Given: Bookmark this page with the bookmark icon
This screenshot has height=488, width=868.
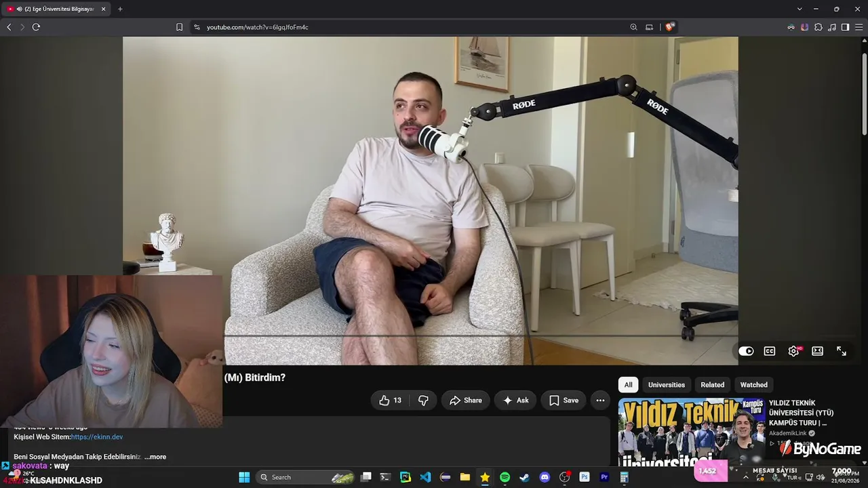Looking at the screenshot, I should pos(179,27).
